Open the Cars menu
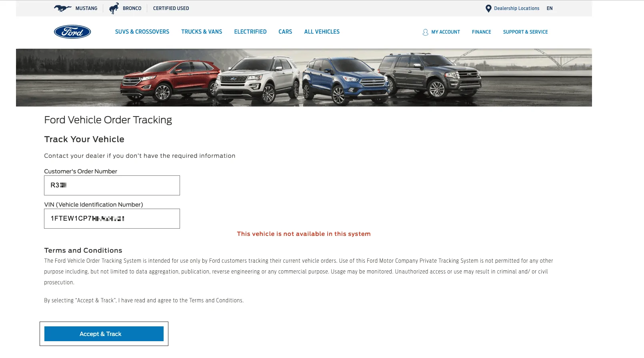Viewport: 644px width, 358px height. (x=285, y=32)
